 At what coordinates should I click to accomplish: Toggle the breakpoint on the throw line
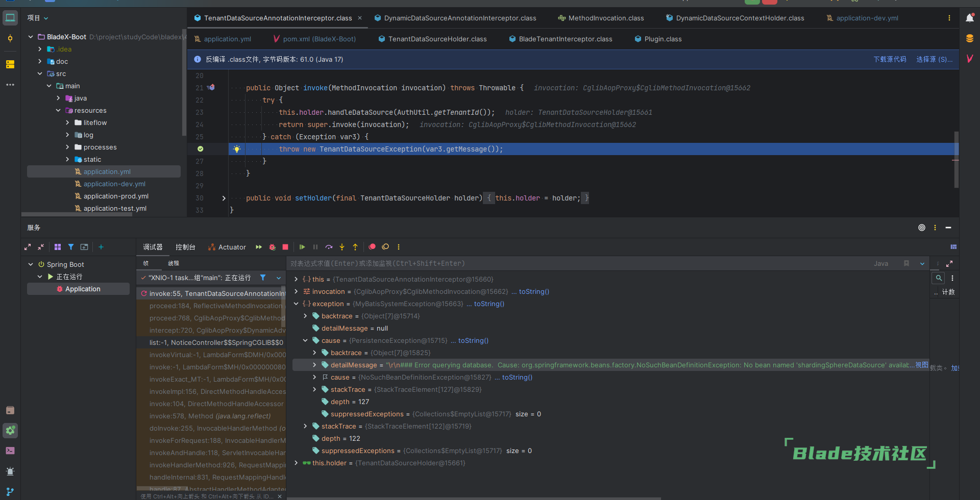click(x=201, y=149)
